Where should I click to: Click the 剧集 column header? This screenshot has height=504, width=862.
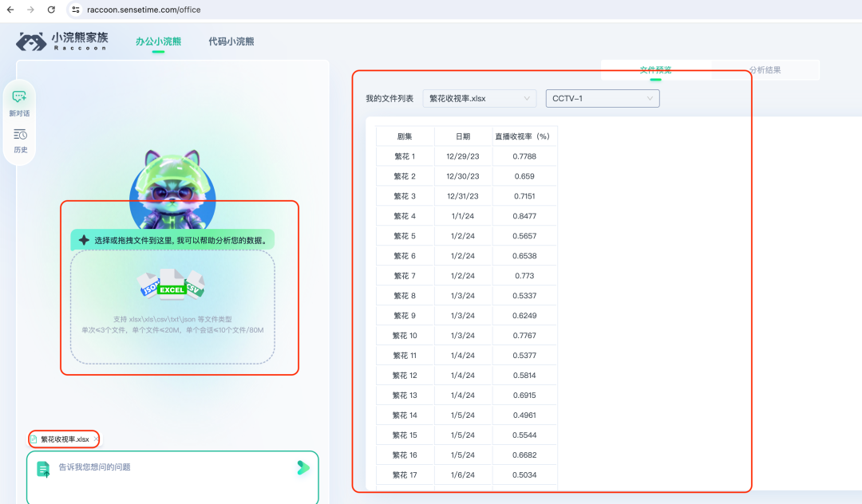click(405, 136)
